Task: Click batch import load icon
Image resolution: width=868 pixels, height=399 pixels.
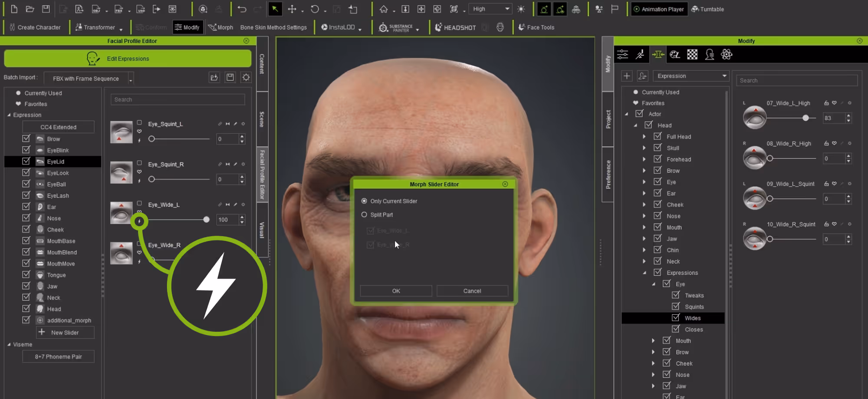Action: (x=214, y=77)
